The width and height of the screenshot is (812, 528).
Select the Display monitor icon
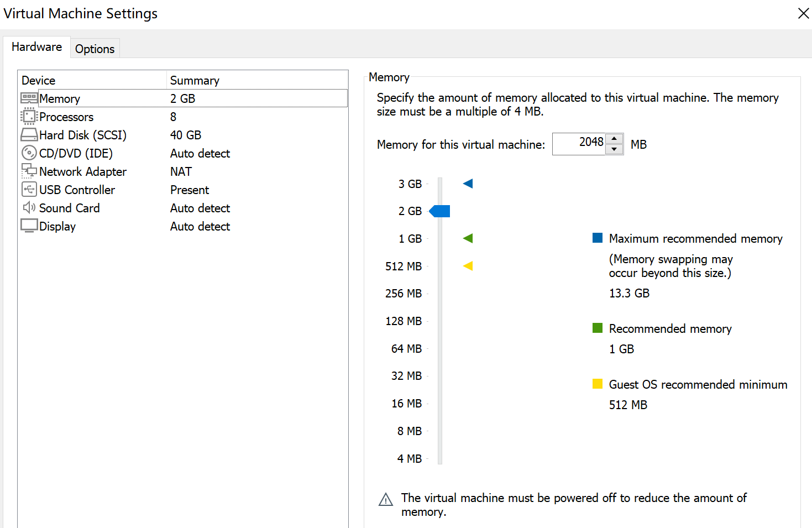[29, 226]
